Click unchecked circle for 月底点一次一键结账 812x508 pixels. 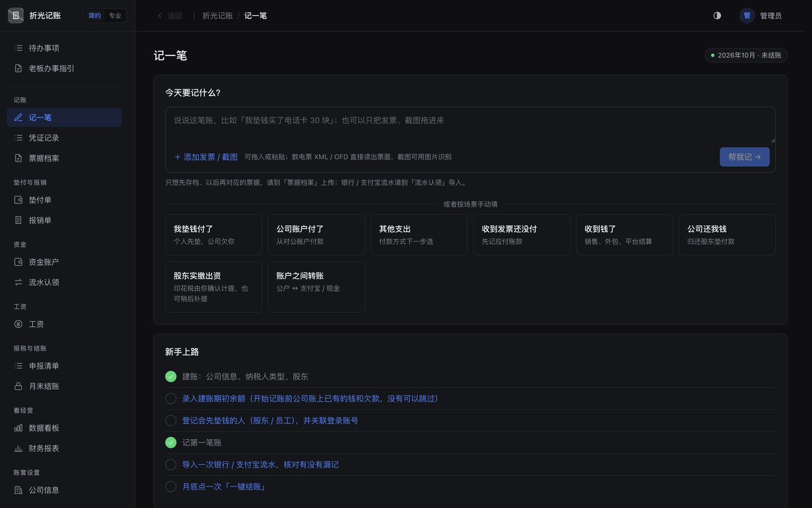(171, 486)
